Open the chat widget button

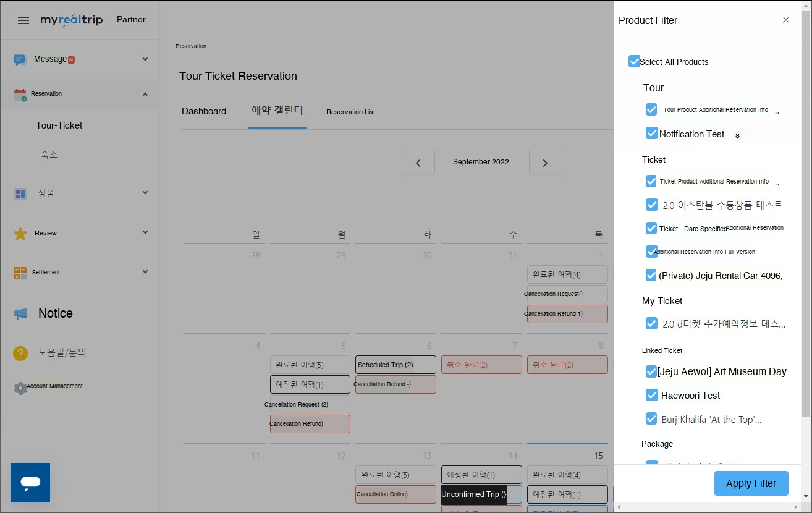[30, 483]
